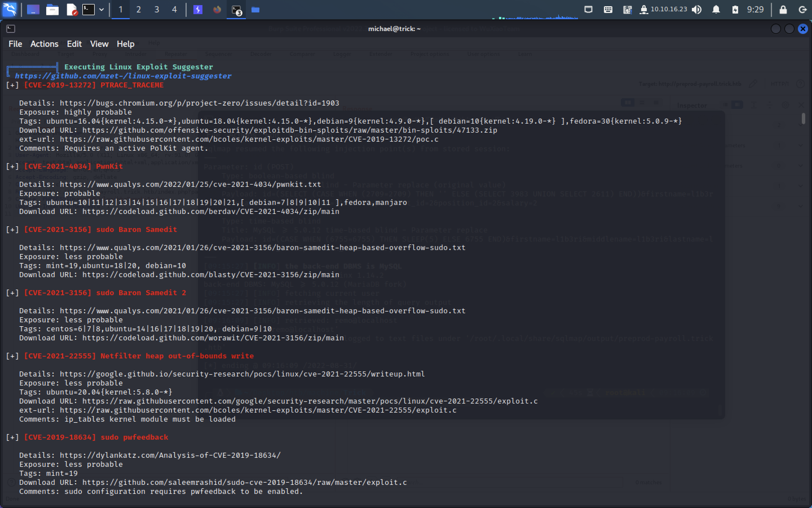Open the Actions menu

44,44
